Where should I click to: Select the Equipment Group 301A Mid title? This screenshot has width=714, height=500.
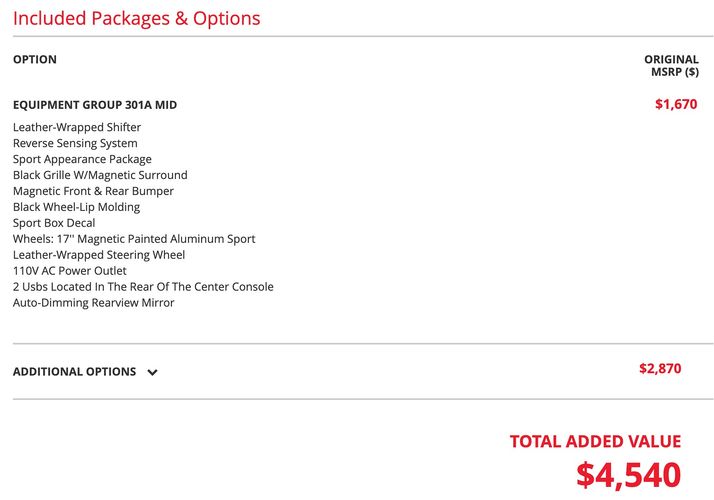tap(95, 105)
